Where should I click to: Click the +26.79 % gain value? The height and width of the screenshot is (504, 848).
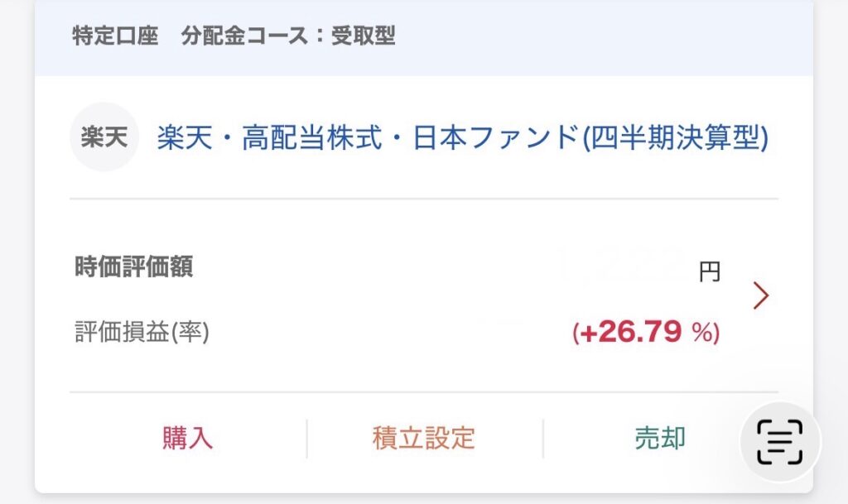[646, 332]
